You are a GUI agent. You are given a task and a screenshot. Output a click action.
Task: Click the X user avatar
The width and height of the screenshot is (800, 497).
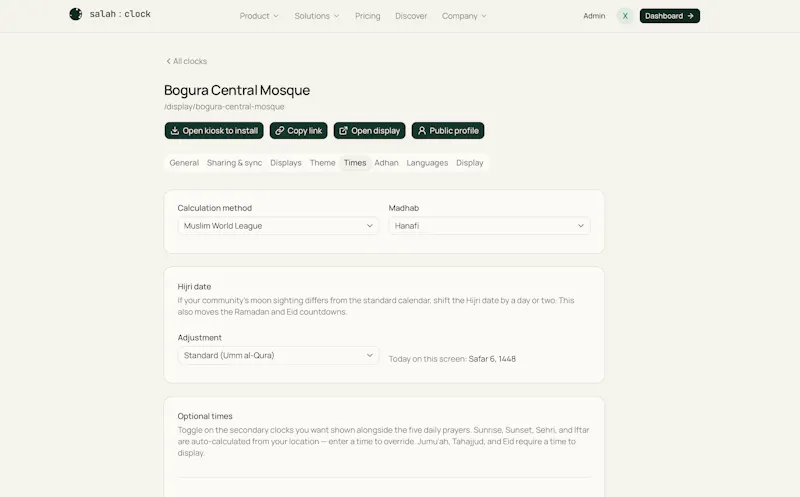pyautogui.click(x=625, y=16)
